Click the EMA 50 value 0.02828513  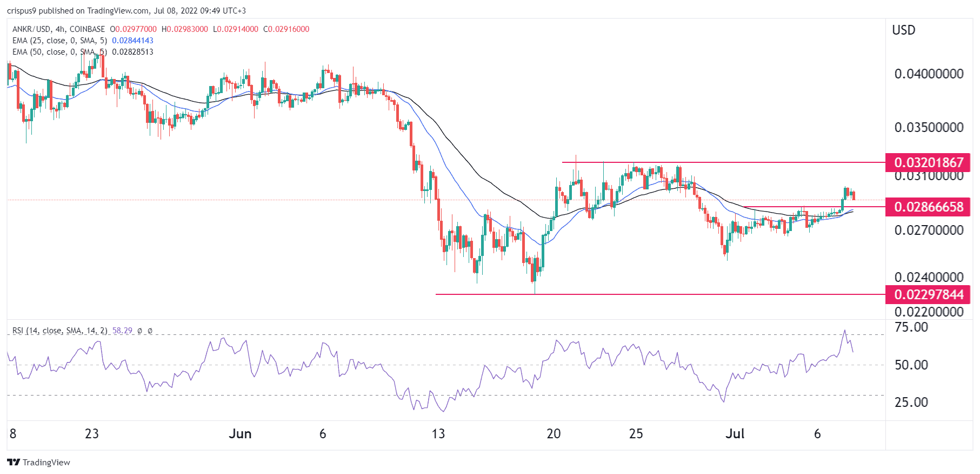133,52
